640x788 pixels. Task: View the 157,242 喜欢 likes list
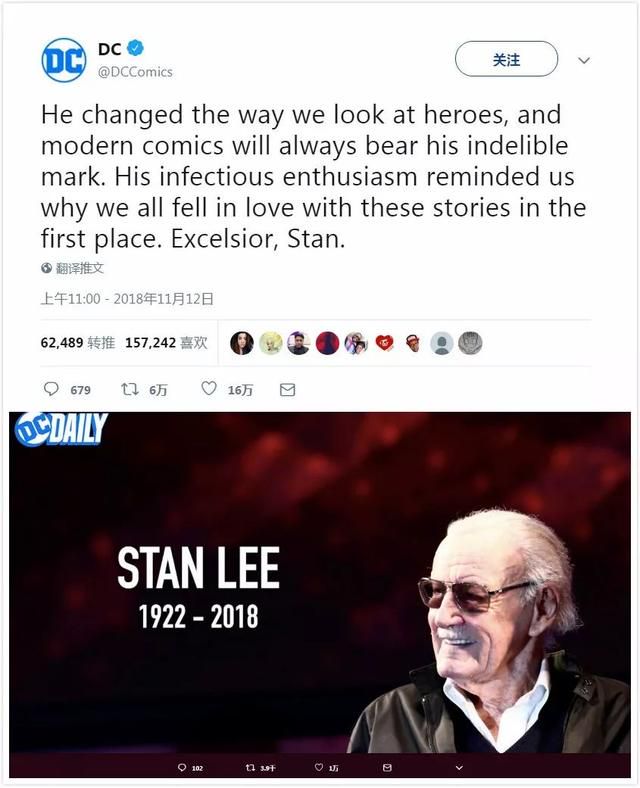(166, 343)
